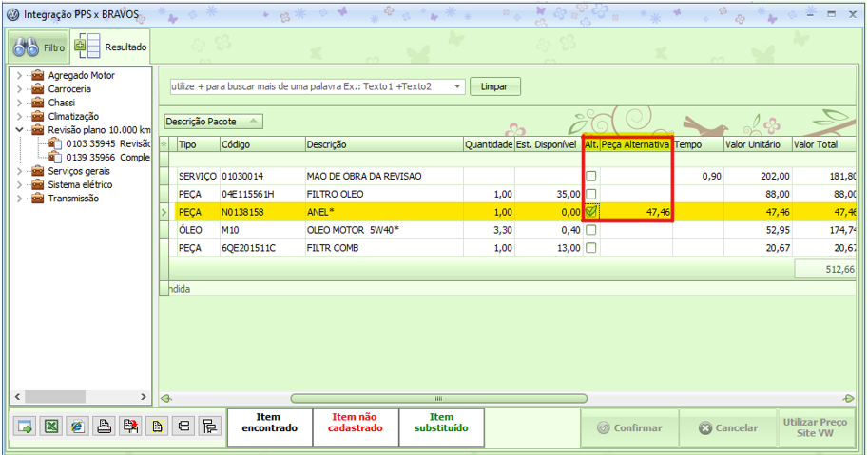868x455 pixels.
Task: Collapse Revisão plano 10.000 km node
Action: (19, 130)
